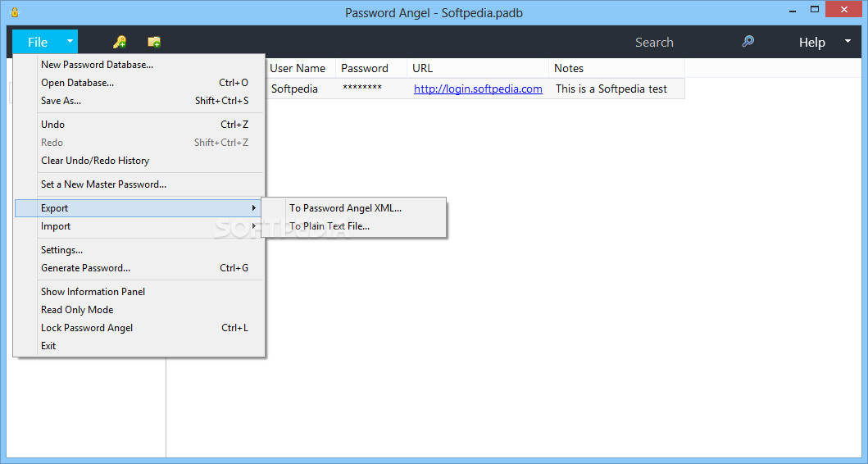Open the http://login.softpedia.com link
This screenshot has height=464, width=868.
478,89
